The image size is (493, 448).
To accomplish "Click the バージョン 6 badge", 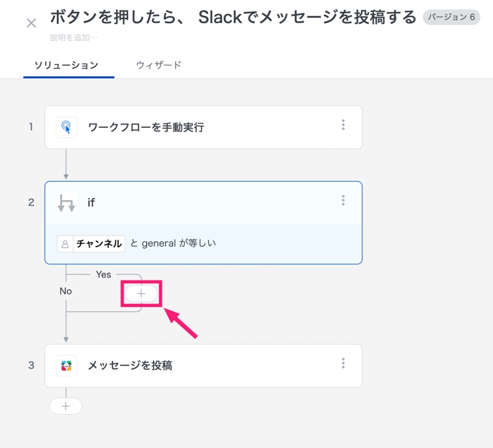I will (451, 17).
